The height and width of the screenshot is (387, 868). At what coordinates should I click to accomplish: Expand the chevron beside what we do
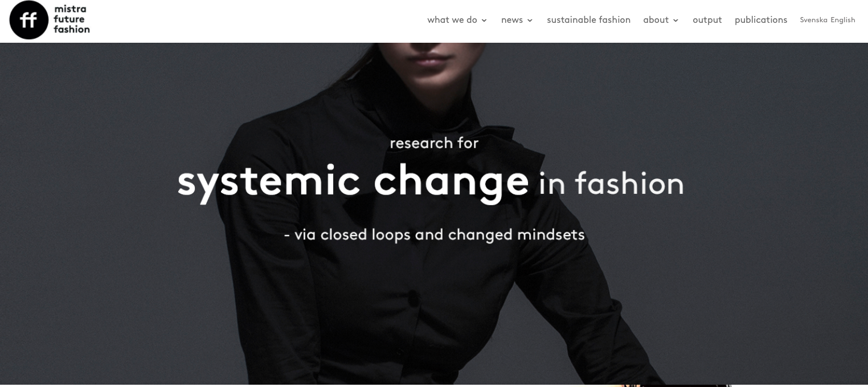(484, 21)
